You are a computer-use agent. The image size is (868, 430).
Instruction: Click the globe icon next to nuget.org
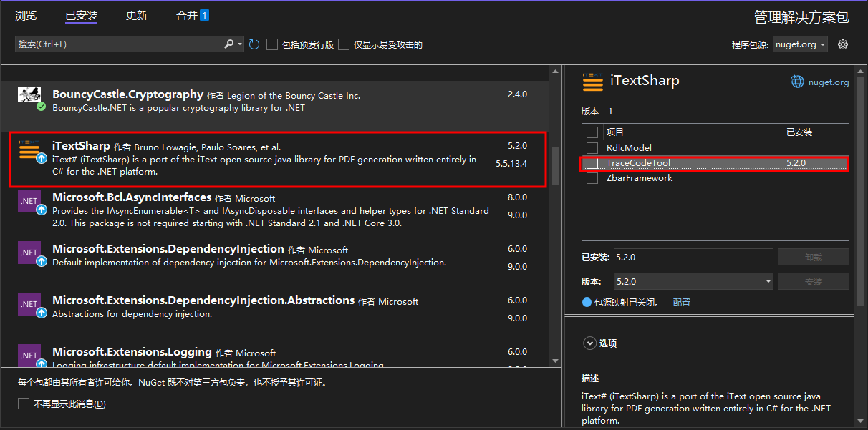pos(797,81)
